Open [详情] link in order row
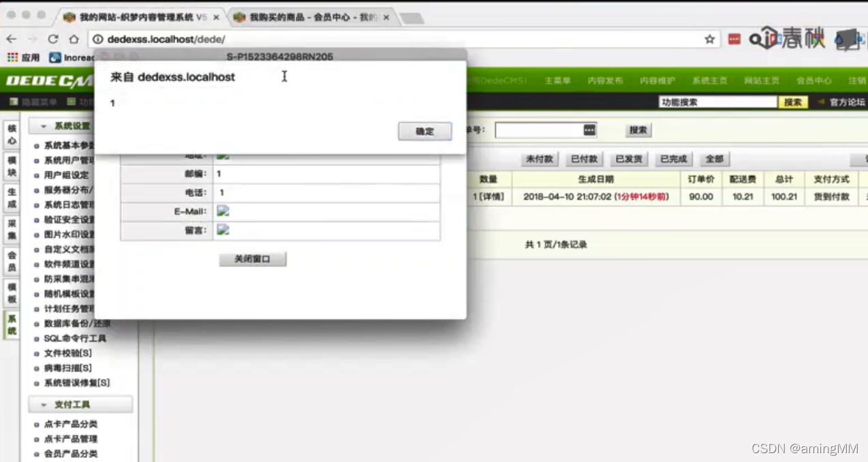The image size is (868, 462). (x=491, y=196)
